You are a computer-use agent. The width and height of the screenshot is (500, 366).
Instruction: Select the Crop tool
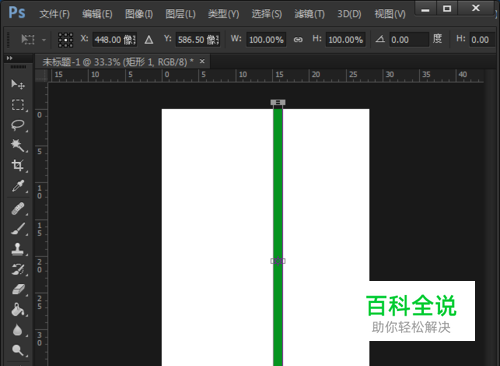(18, 165)
